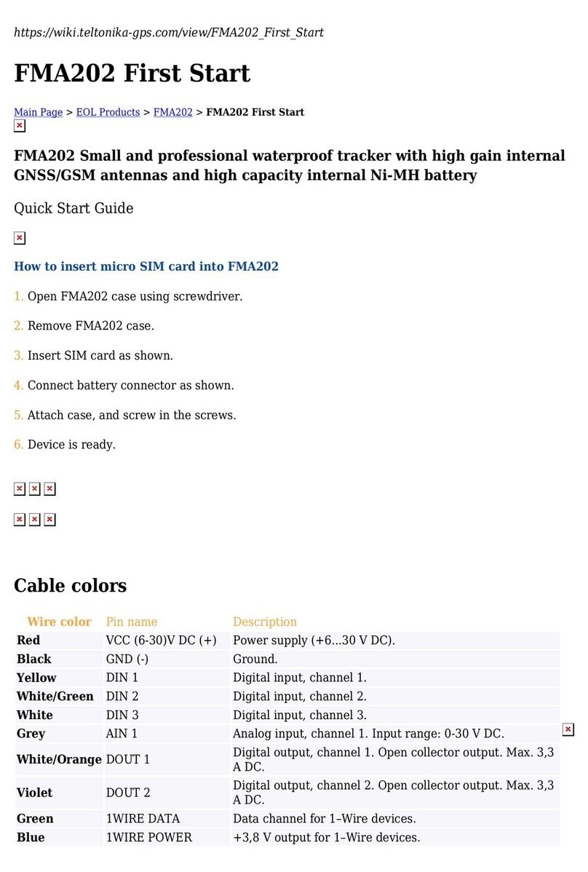Click the Pin name column header

pos(132,622)
